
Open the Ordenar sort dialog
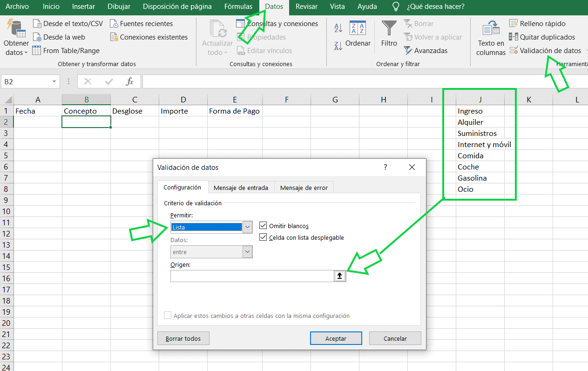pyautogui.click(x=358, y=35)
